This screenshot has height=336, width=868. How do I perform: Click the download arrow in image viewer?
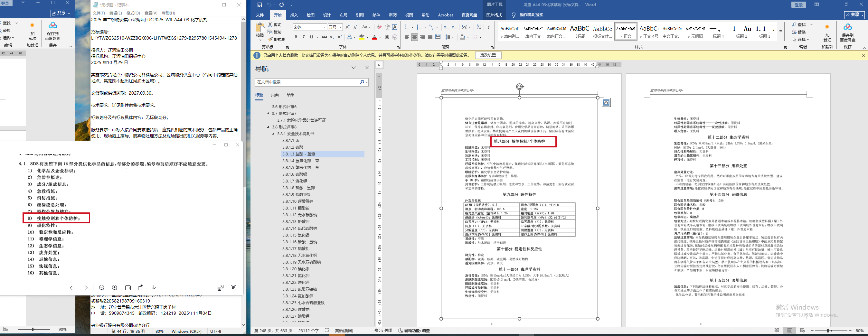click(x=154, y=287)
